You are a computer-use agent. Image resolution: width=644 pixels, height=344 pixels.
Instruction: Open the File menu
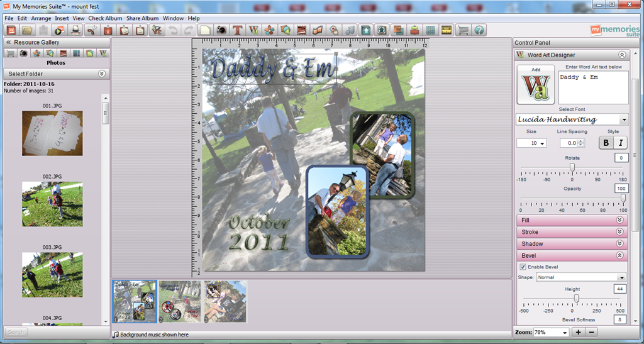(x=9, y=18)
